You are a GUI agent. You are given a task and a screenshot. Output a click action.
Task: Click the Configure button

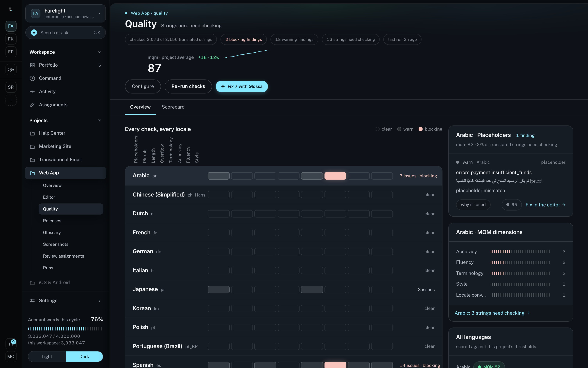(x=143, y=86)
